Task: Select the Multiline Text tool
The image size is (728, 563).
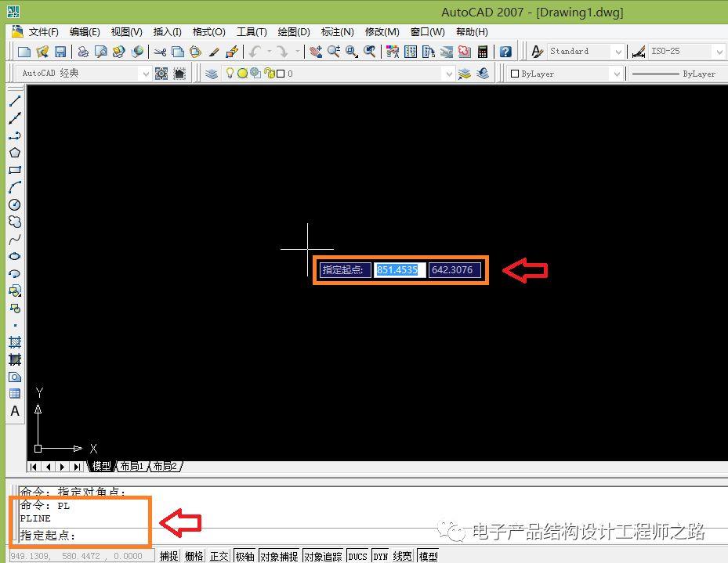Action: 15,411
